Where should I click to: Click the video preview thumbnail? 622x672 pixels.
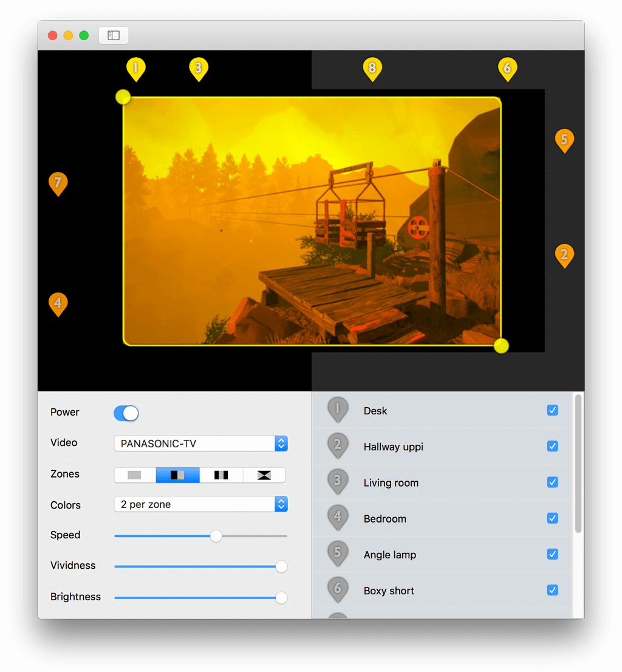(x=312, y=221)
